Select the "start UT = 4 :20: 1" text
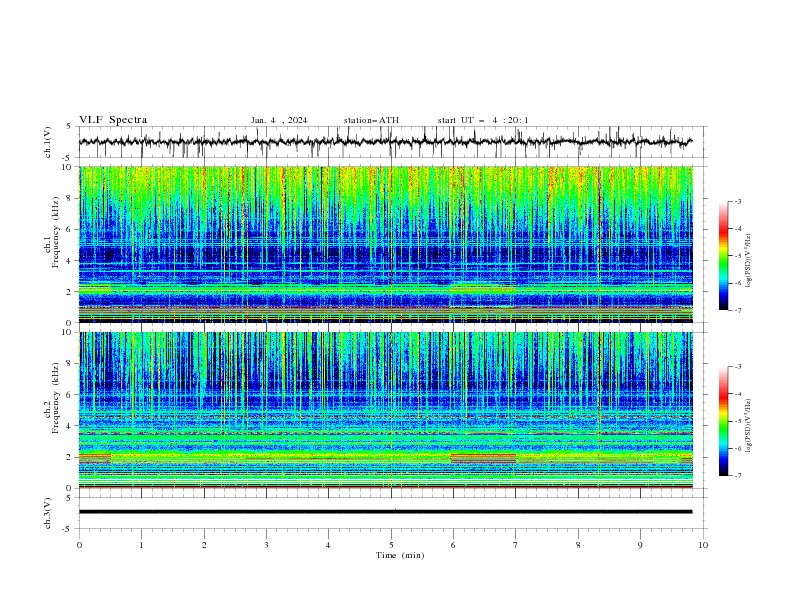This screenshot has width=792, height=612. pyautogui.click(x=483, y=120)
